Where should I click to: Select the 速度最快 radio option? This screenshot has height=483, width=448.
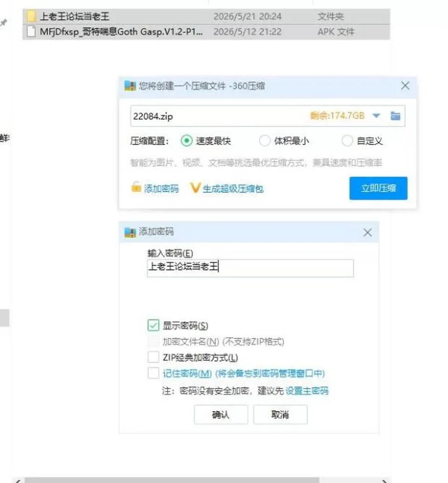click(x=186, y=141)
